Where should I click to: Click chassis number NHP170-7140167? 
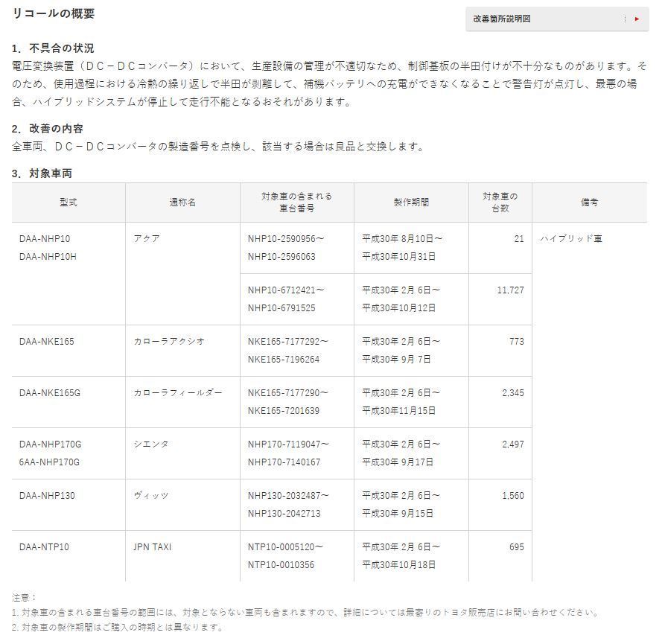pyautogui.click(x=284, y=462)
